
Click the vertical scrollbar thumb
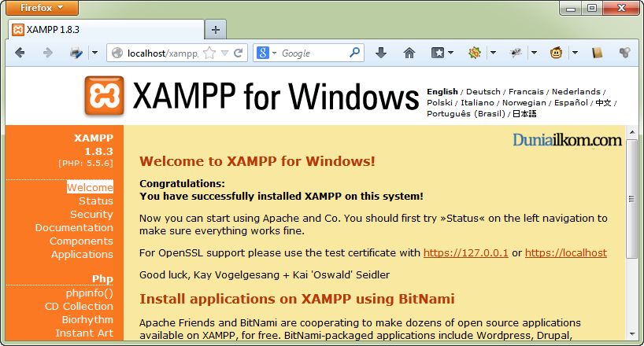pyautogui.click(x=632, y=199)
